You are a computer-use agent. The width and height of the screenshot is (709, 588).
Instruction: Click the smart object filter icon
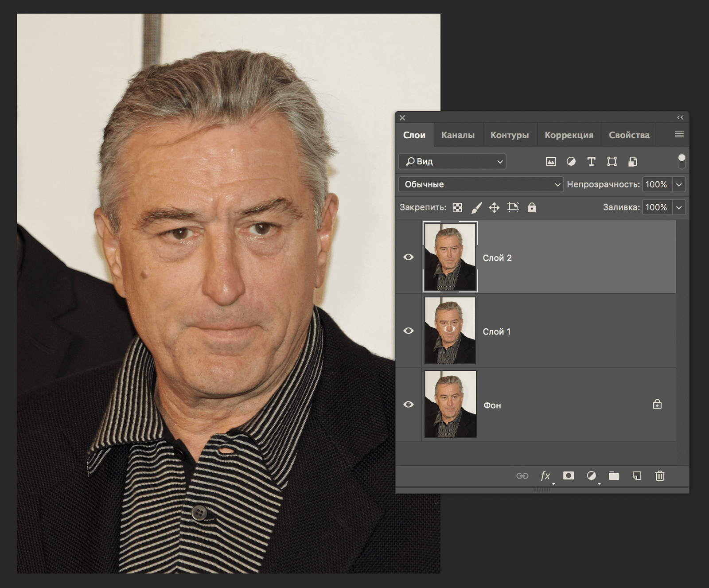[x=633, y=162]
